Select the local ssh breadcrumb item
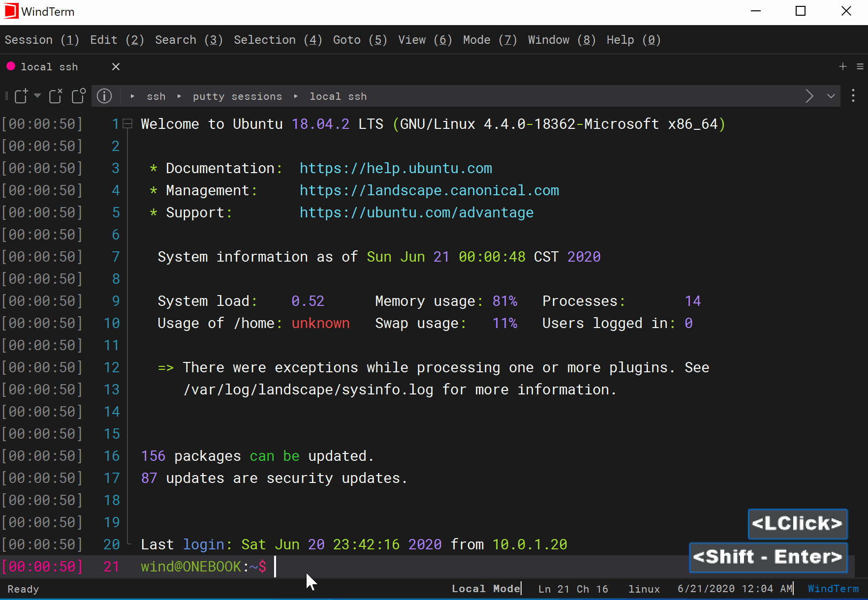 click(x=338, y=96)
